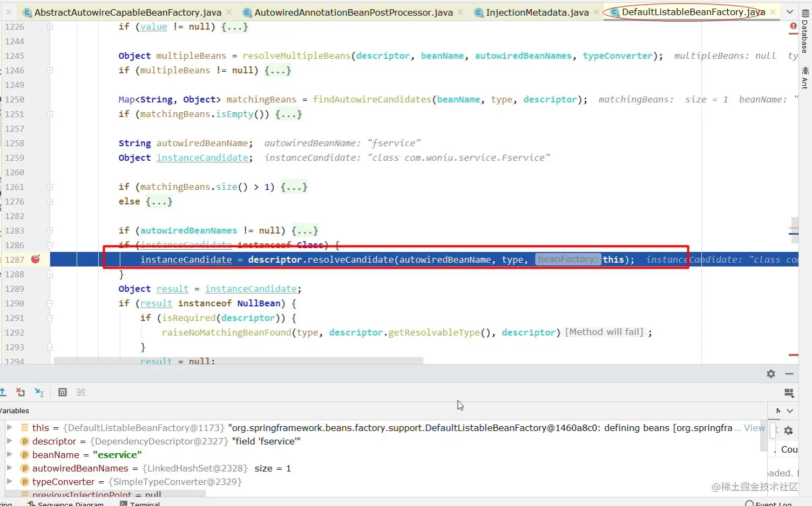Expand the {...} after matchingBeans.size() > 1
The image size is (812, 506).
294,187
